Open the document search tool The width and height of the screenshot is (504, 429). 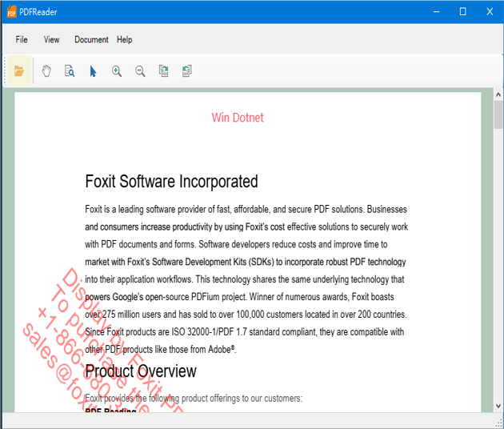[70, 71]
